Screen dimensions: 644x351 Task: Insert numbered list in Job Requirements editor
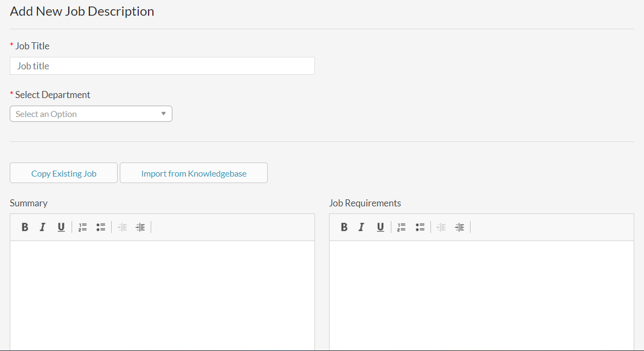point(401,227)
